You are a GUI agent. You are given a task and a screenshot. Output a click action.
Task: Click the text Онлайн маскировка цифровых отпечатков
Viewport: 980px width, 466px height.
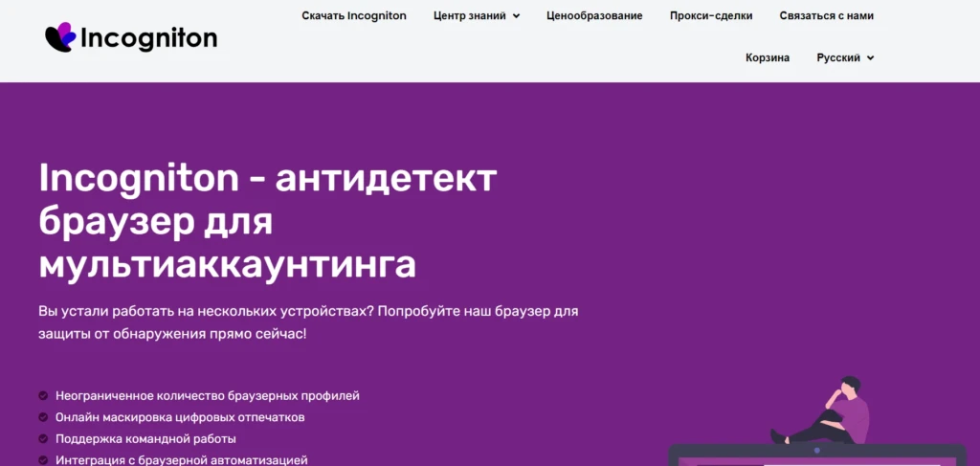tap(180, 417)
